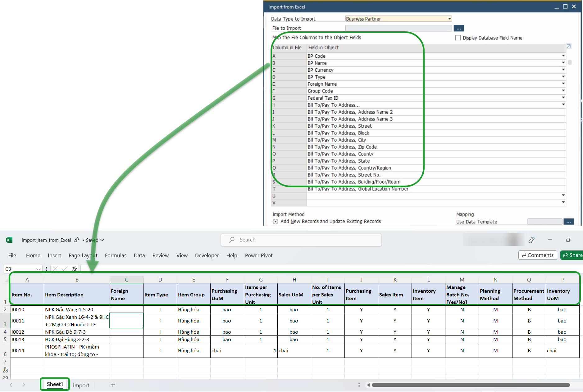This screenshot has width=583, height=392.
Task: Click the green Share button
Action: coord(572,255)
